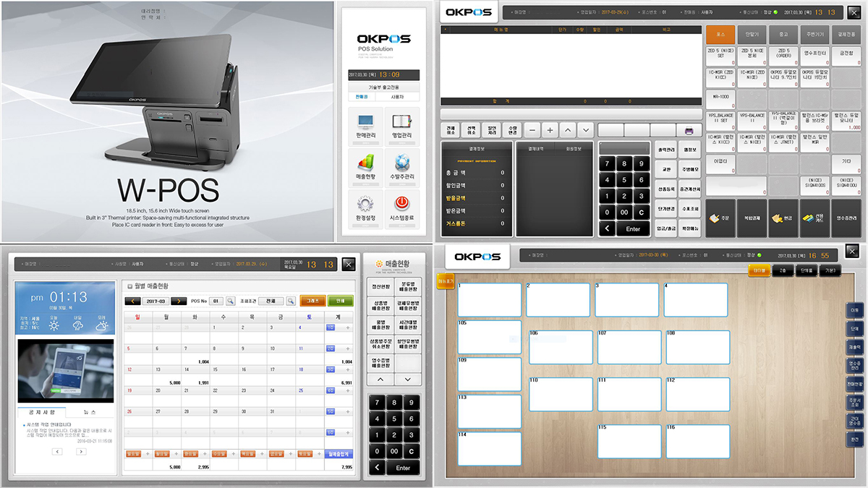This screenshot has width=868, height=488.
Task: Click the 00 key on monthly sales keypad
Action: tap(393, 451)
